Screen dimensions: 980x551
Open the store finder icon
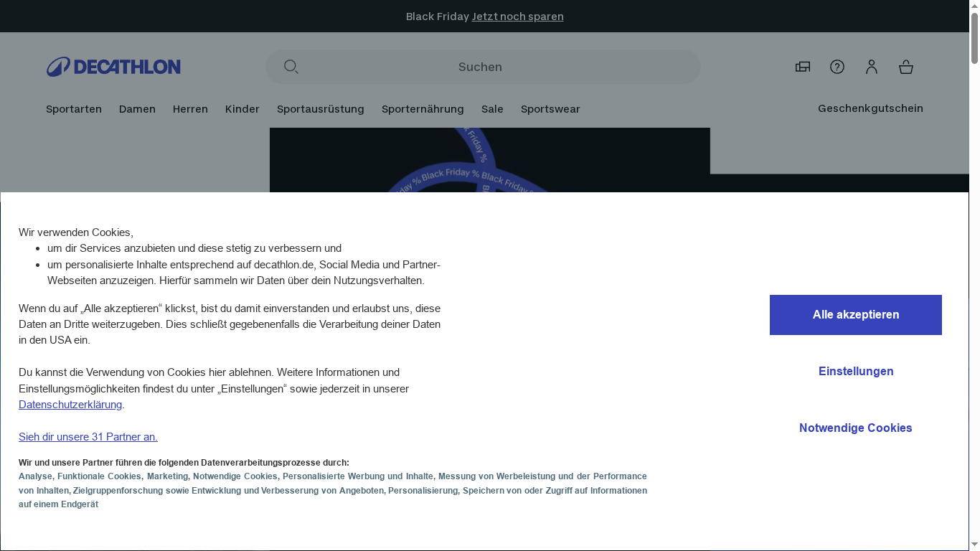coord(802,67)
